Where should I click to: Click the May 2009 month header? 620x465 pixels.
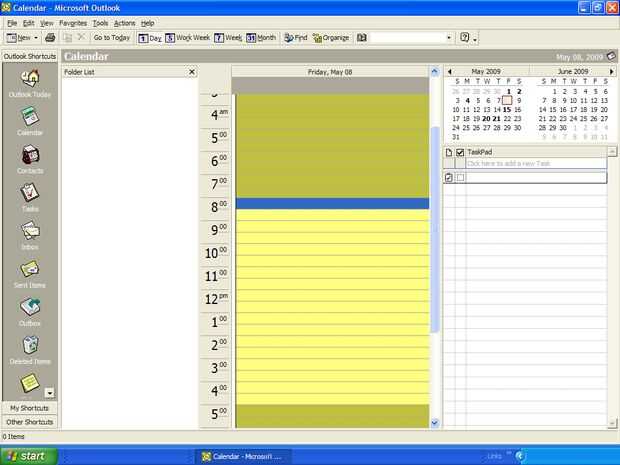[486, 72]
